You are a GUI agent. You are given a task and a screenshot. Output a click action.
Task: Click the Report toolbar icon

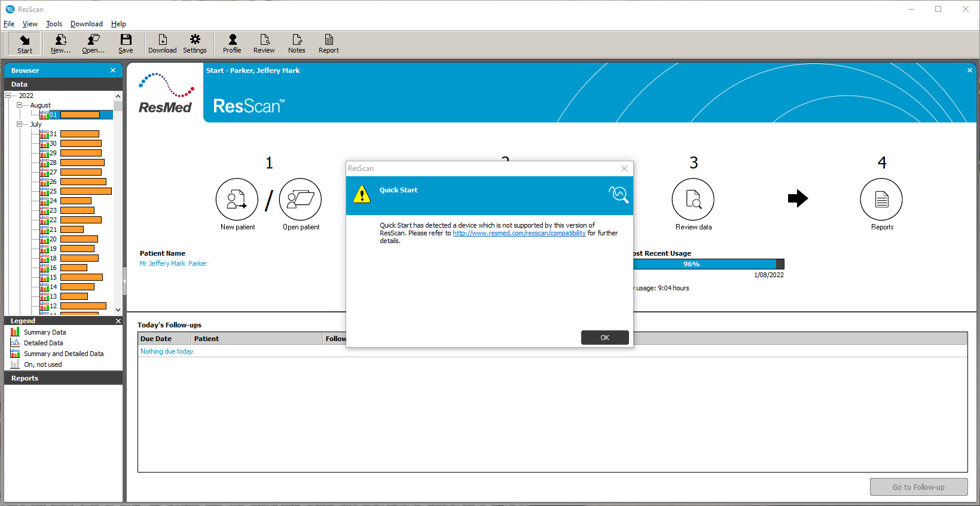(329, 44)
